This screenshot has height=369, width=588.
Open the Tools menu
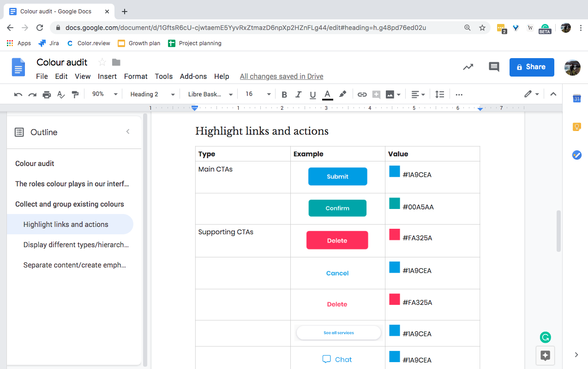[163, 77]
